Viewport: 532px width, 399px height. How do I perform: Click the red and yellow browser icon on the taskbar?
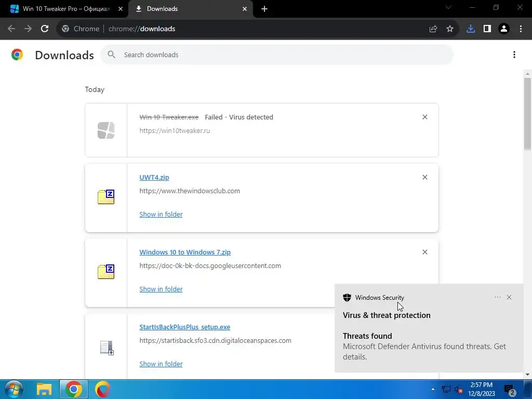point(102,389)
